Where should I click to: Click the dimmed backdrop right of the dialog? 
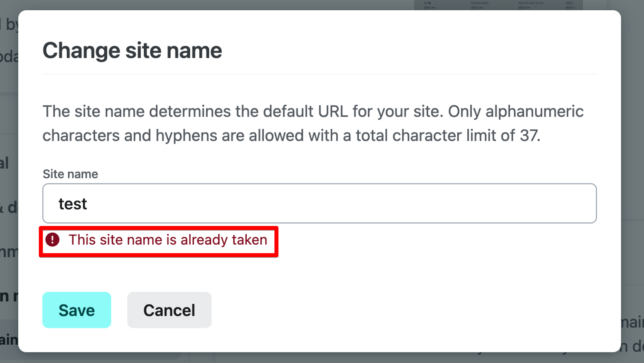pyautogui.click(x=632, y=161)
